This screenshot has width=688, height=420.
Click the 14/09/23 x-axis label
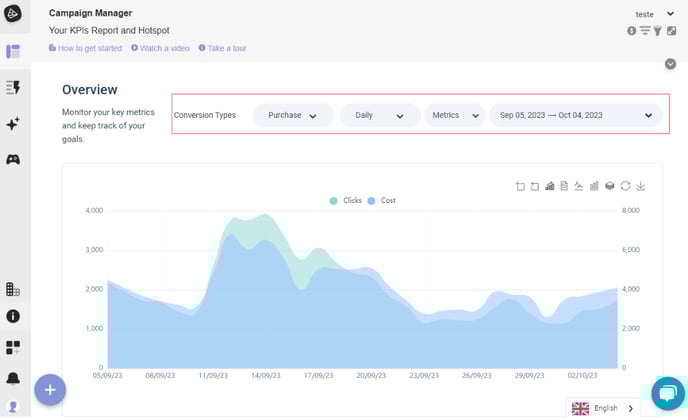(266, 376)
